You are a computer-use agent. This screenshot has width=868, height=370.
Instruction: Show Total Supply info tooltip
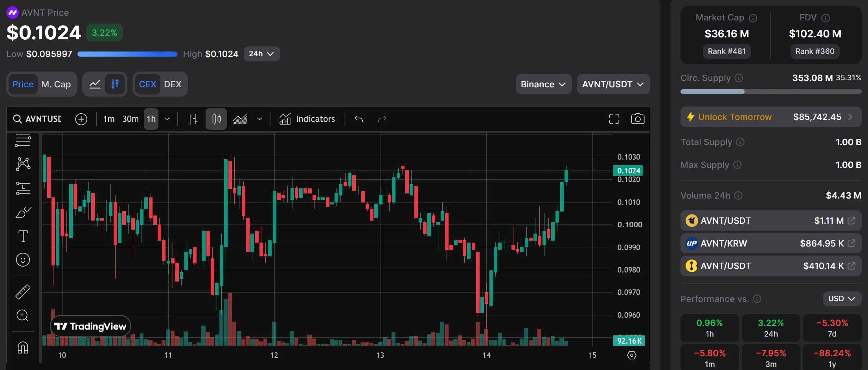pos(740,142)
